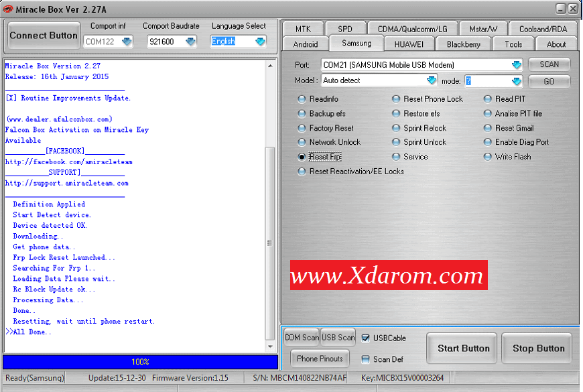Open the Model Auto detect dropdown
The width and height of the screenshot is (583, 392).
click(432, 80)
